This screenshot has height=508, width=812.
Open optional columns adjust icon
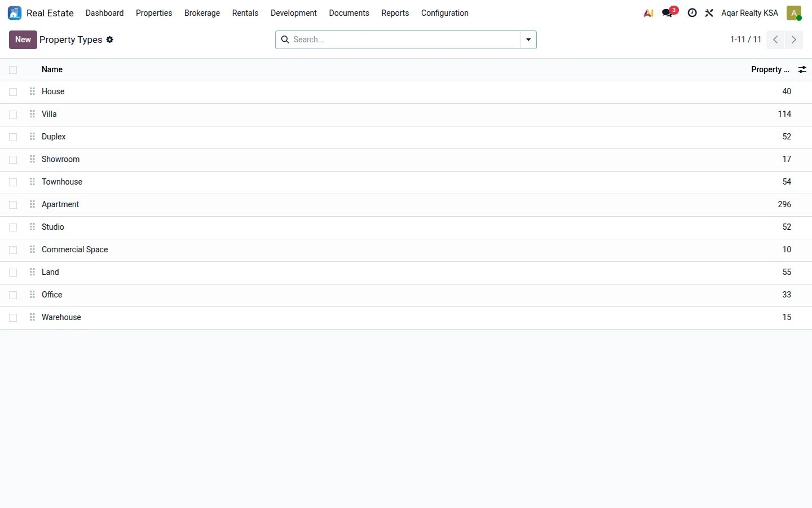802,69
